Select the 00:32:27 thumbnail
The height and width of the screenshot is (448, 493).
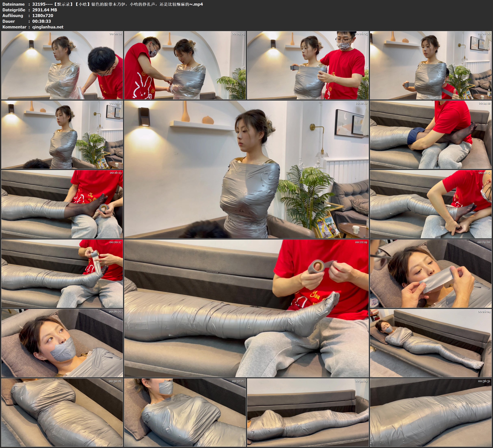[x=185, y=412]
